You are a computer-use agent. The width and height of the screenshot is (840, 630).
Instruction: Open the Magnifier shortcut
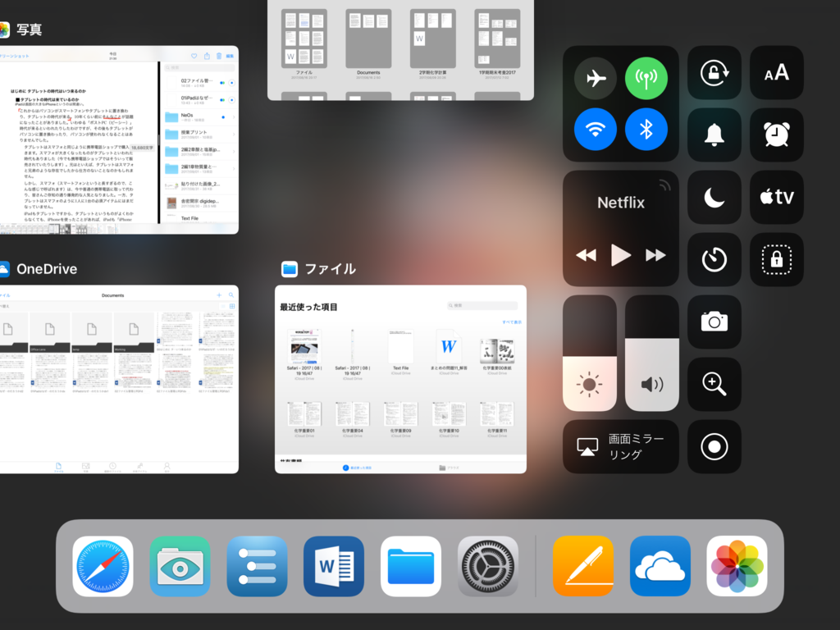[x=714, y=384]
